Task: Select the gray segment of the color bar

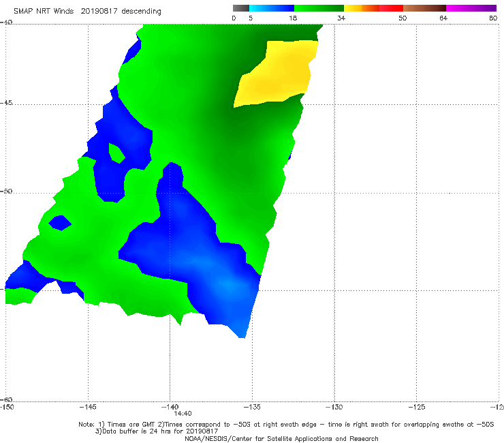Action: tap(241, 8)
